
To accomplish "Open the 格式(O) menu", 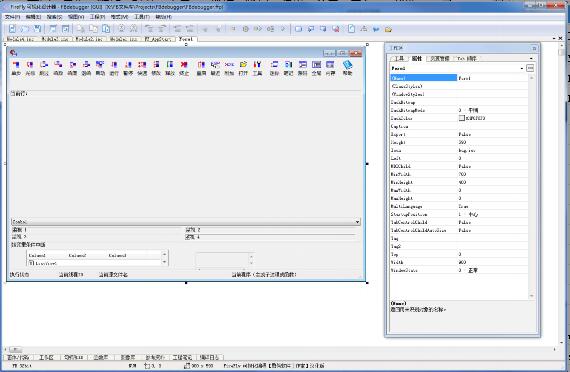I will click(119, 17).
